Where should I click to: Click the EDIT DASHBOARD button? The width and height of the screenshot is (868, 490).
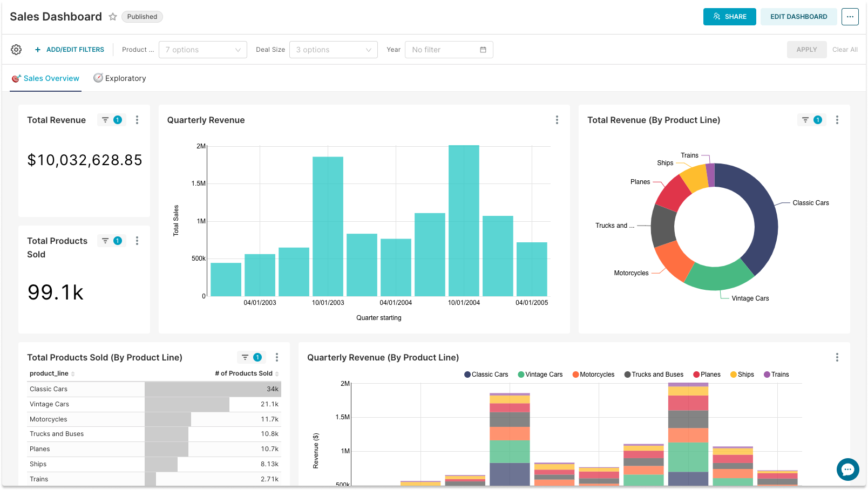pyautogui.click(x=798, y=17)
